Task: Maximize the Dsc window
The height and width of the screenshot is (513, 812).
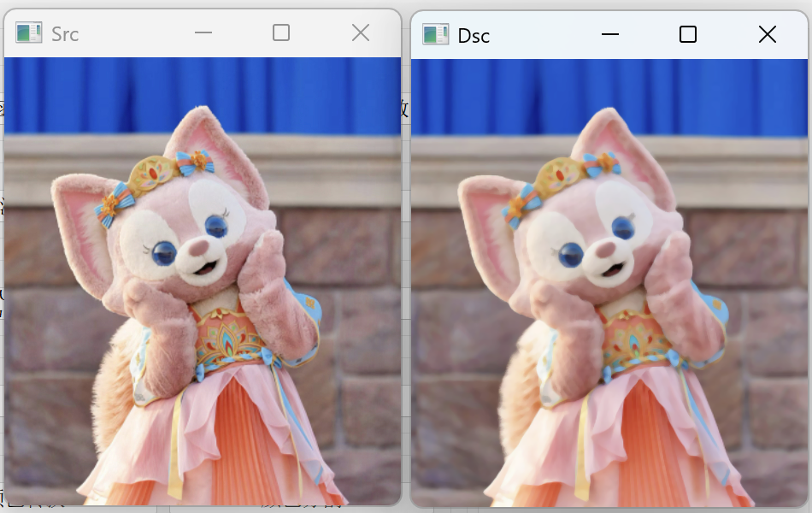Action: pos(688,35)
